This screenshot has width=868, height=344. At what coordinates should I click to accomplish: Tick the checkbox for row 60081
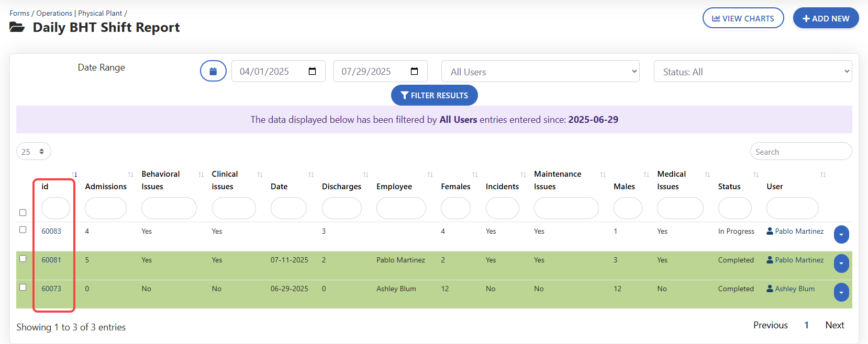(23, 258)
